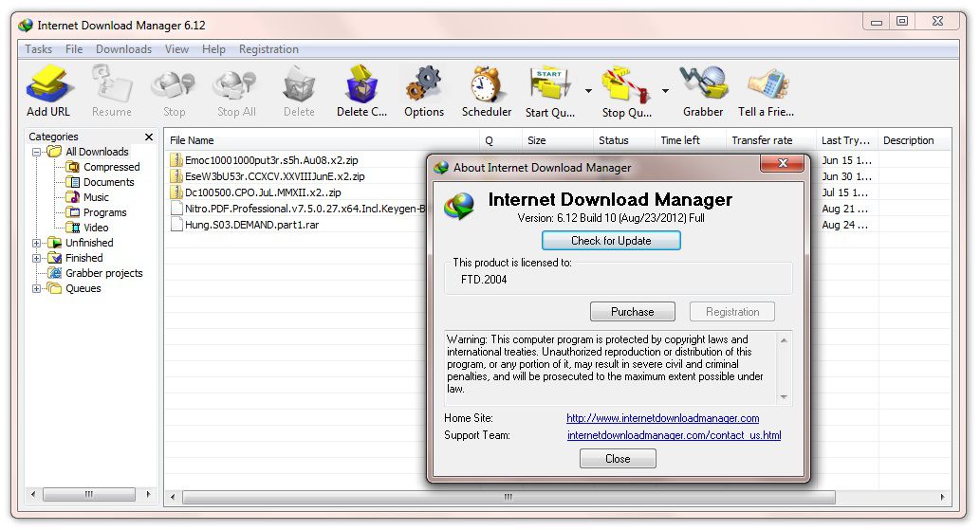The height and width of the screenshot is (530, 980).
Task: Click the zip icon of EseW3bU53r file
Action: [x=176, y=176]
